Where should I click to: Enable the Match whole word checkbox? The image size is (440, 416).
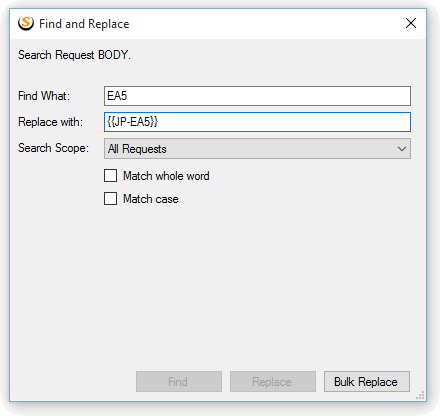(x=110, y=176)
